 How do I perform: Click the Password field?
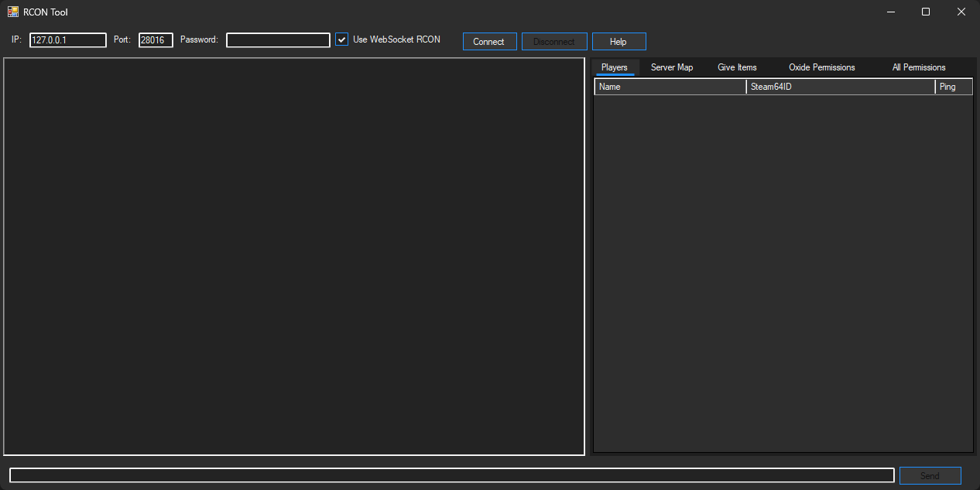[277, 39]
